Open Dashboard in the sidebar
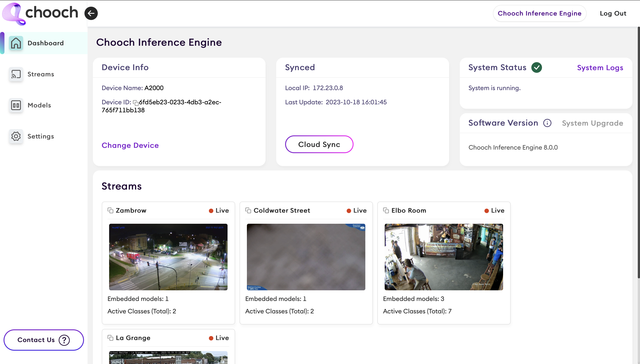Image resolution: width=640 pixels, height=364 pixels. (44, 43)
